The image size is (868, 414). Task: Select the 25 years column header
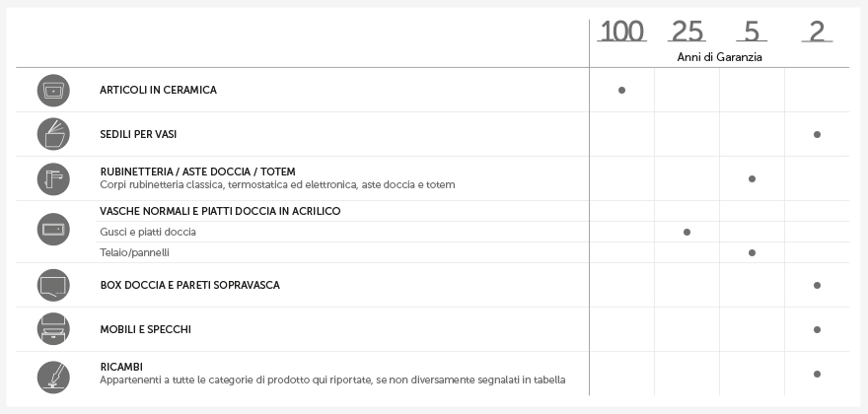click(687, 32)
